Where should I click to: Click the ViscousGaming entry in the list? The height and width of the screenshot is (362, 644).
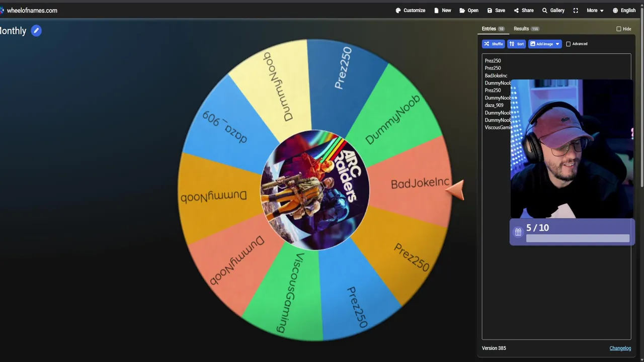[x=498, y=127]
